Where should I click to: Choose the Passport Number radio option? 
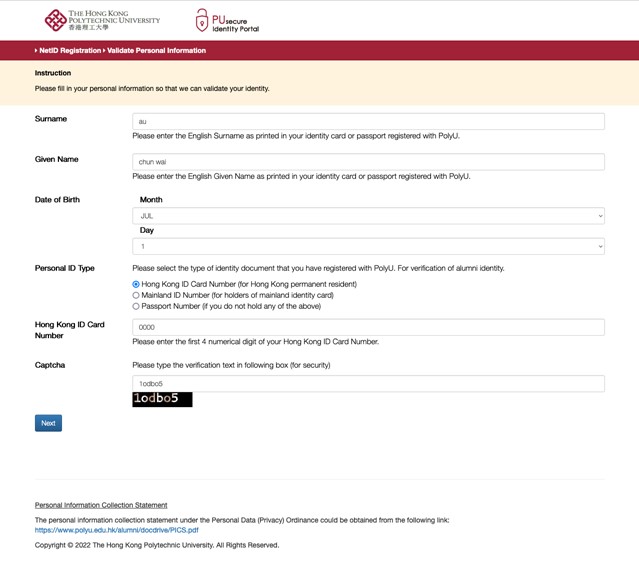[x=136, y=307]
